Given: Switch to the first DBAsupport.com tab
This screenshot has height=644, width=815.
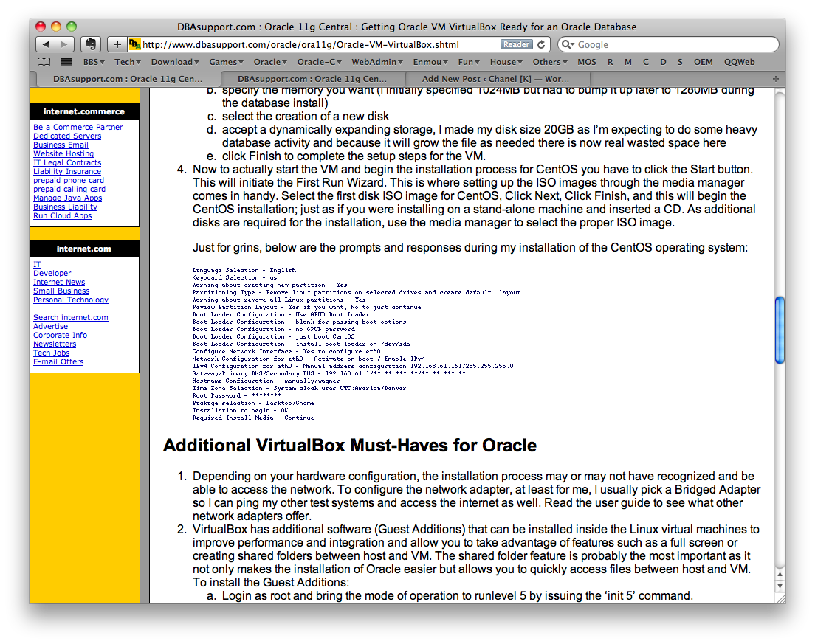Looking at the screenshot, I should [x=128, y=79].
